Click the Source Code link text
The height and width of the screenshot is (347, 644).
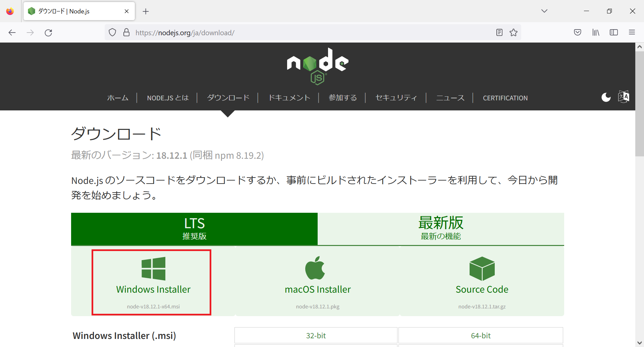(482, 289)
